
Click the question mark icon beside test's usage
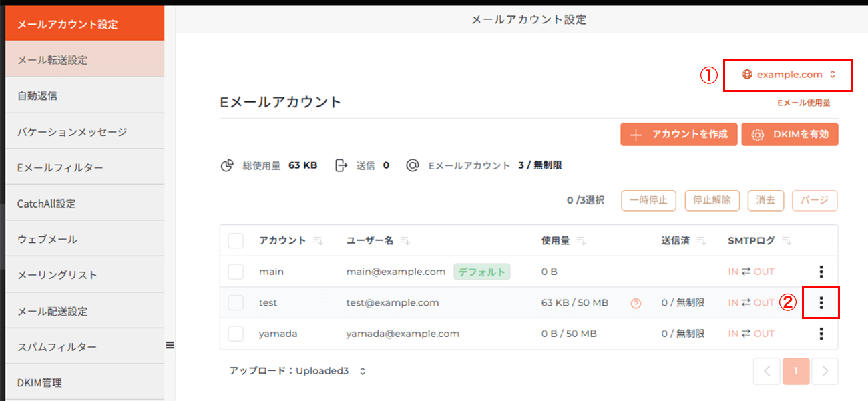coord(635,303)
